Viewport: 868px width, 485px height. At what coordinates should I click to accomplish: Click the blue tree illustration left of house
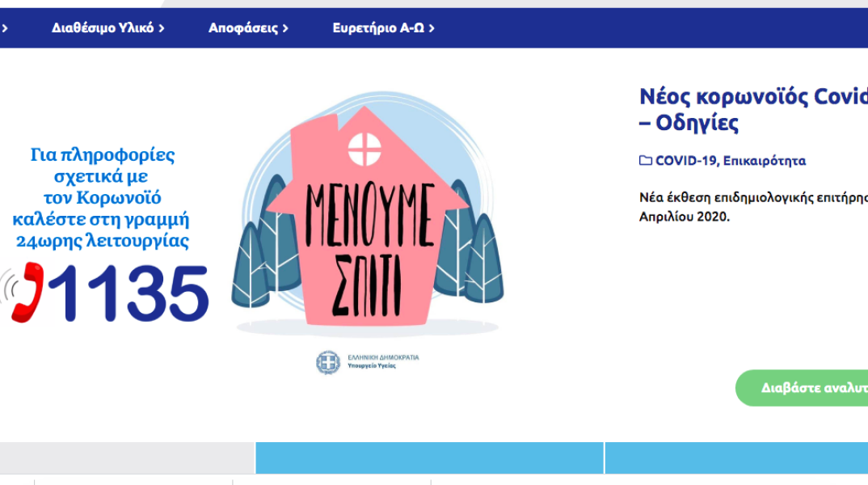(x=266, y=242)
